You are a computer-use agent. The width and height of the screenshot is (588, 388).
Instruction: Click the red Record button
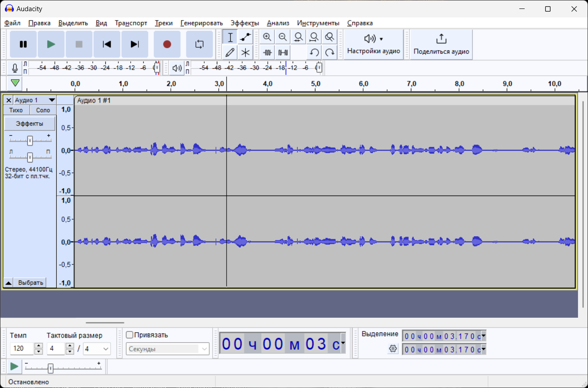point(167,44)
